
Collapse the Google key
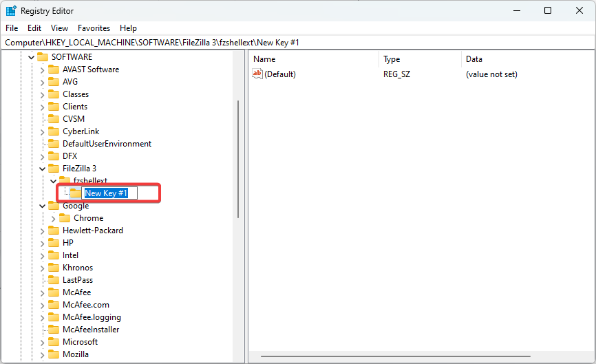42,206
